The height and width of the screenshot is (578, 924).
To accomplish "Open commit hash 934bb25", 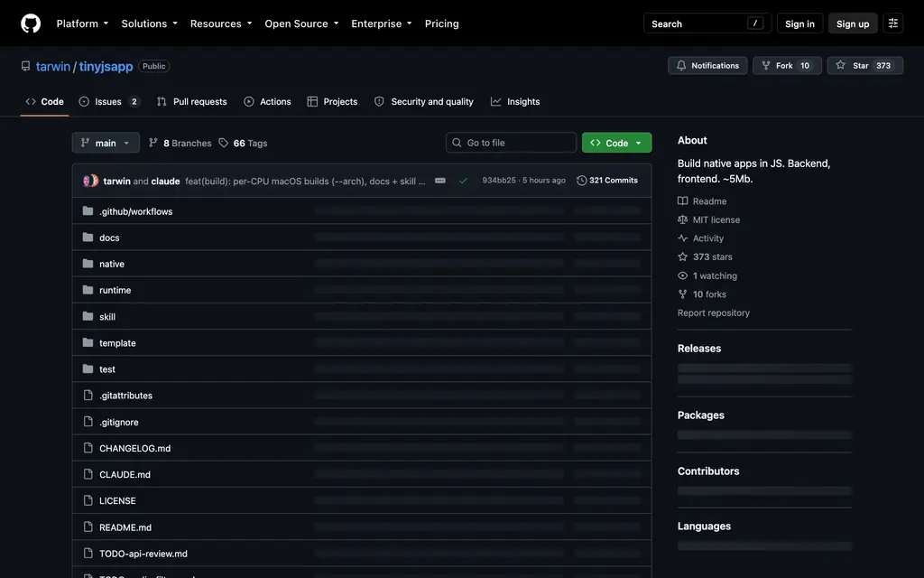I will (498, 181).
